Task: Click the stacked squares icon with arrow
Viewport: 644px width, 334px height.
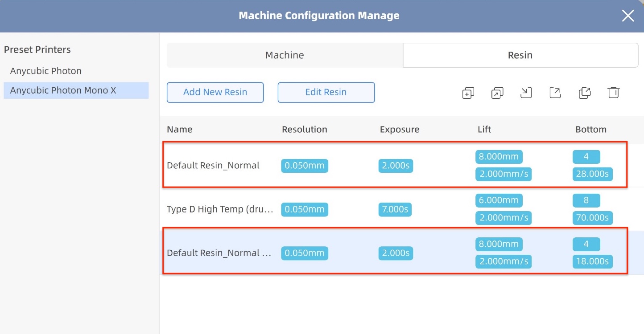Action: 497,93
